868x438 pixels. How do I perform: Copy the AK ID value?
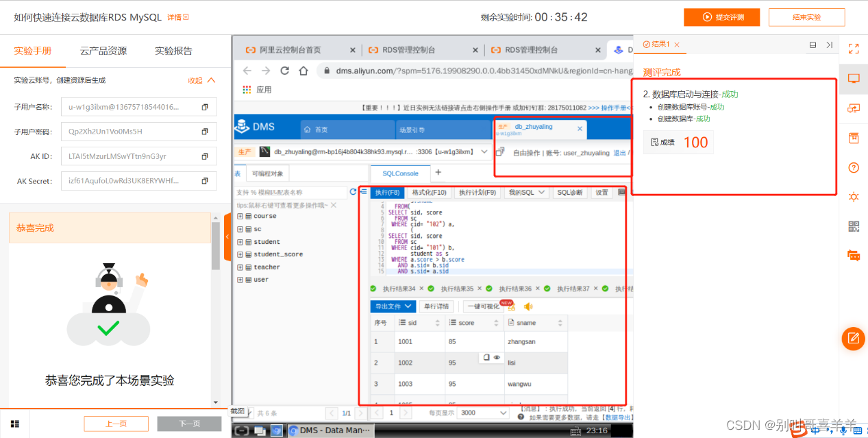[204, 156]
